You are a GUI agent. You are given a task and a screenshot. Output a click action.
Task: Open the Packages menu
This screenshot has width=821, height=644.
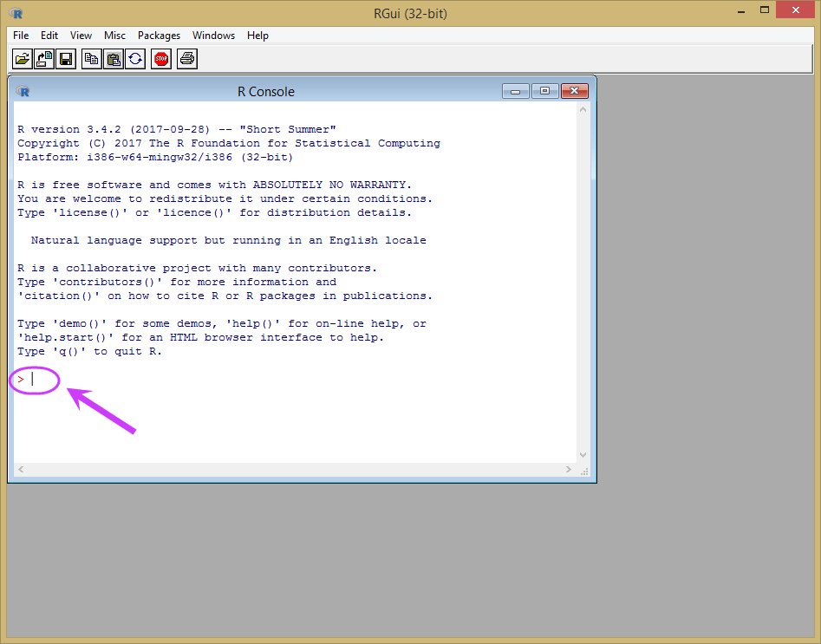(159, 35)
